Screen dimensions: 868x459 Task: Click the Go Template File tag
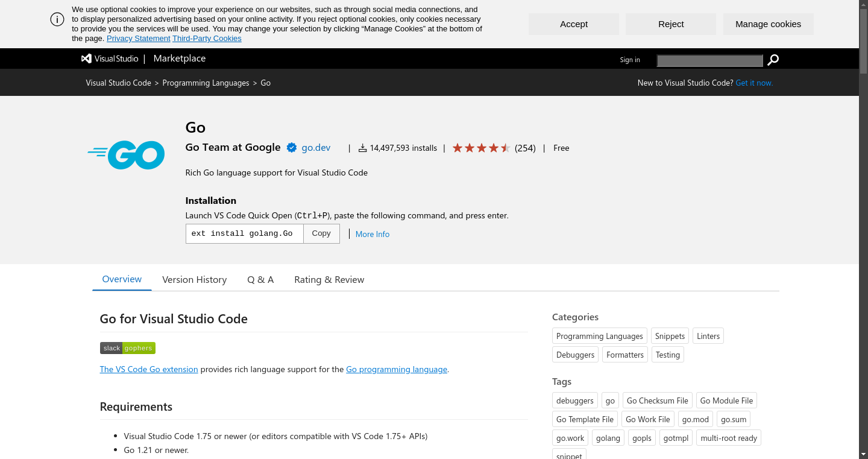click(585, 419)
